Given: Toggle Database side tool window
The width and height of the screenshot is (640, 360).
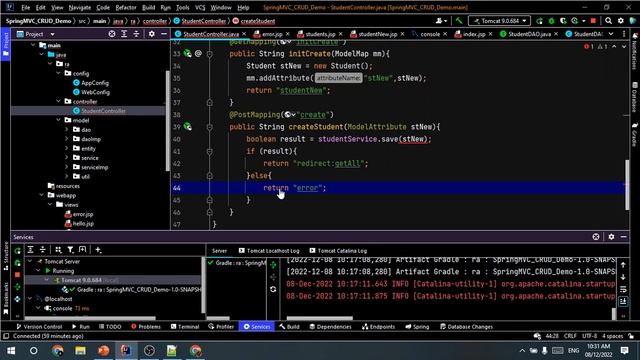Looking at the screenshot, I should (635, 97).
